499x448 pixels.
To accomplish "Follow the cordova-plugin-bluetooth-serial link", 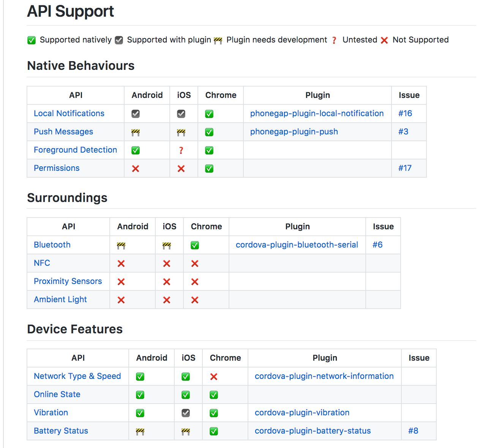I will [297, 245].
